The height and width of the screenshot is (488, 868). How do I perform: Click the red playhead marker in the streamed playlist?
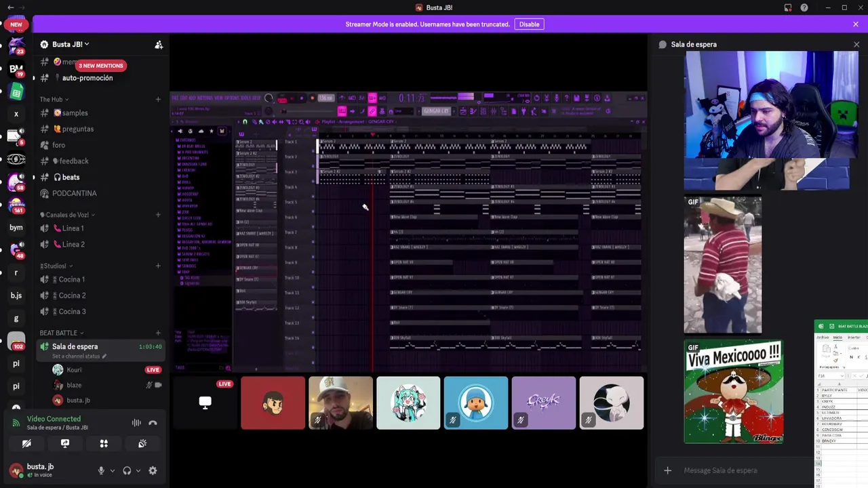click(372, 134)
